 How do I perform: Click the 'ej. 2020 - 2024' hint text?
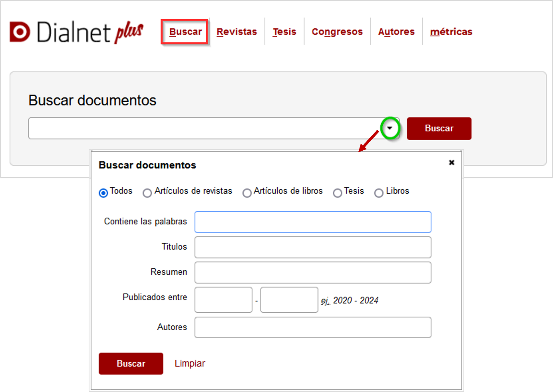pos(350,300)
